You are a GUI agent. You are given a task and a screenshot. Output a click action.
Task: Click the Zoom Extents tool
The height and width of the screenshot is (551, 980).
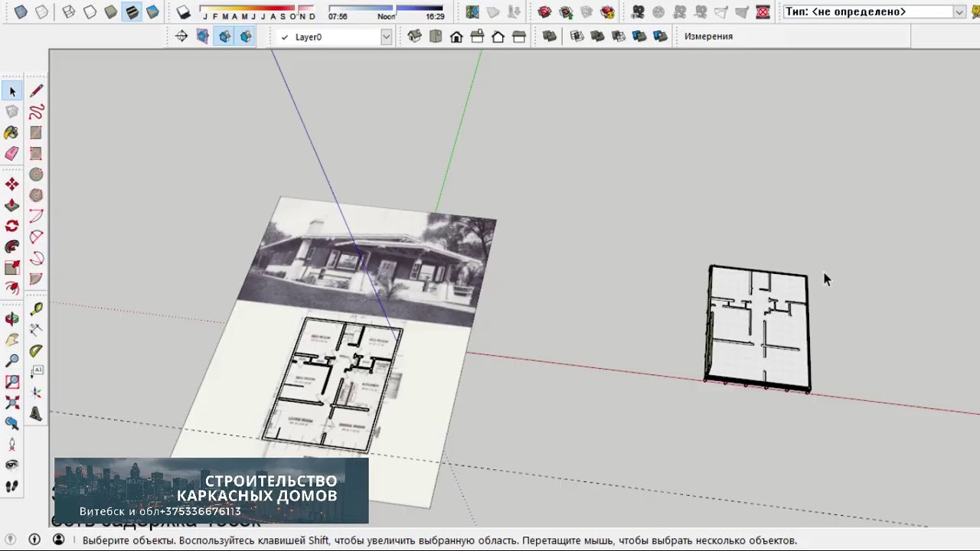12,402
